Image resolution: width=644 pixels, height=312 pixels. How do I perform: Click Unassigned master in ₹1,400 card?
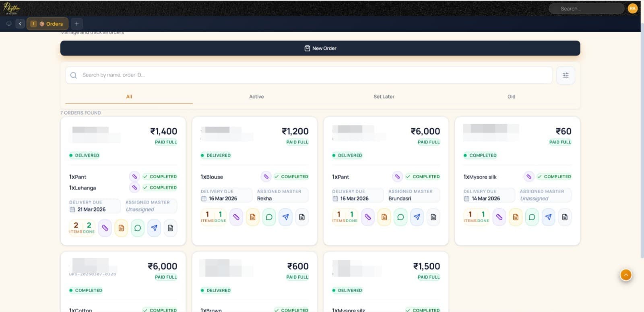(x=140, y=209)
